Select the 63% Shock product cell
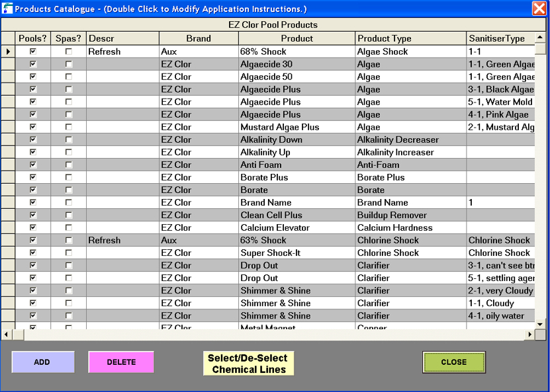Image resolution: width=550 pixels, height=392 pixels. pyautogui.click(x=297, y=240)
